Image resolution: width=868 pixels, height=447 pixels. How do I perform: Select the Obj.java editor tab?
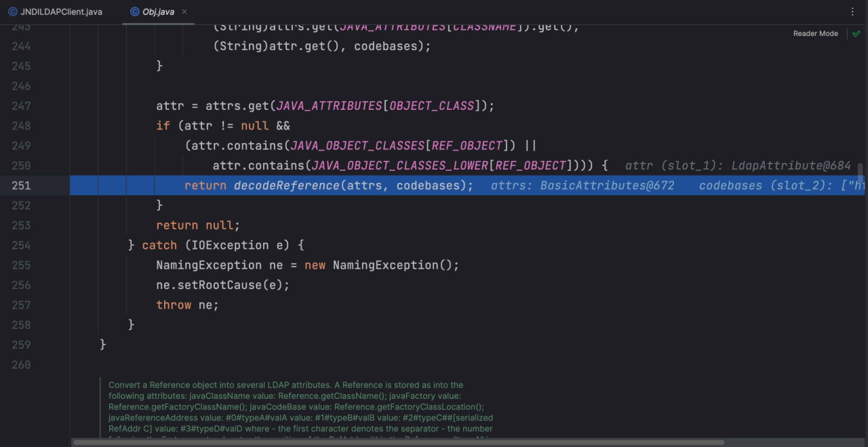pos(158,12)
